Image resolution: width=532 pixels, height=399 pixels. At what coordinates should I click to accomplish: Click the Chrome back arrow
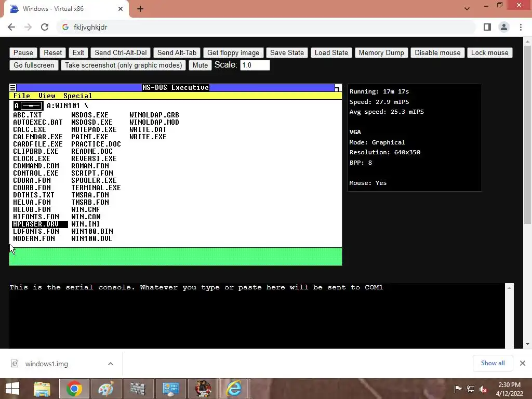pos(11,27)
